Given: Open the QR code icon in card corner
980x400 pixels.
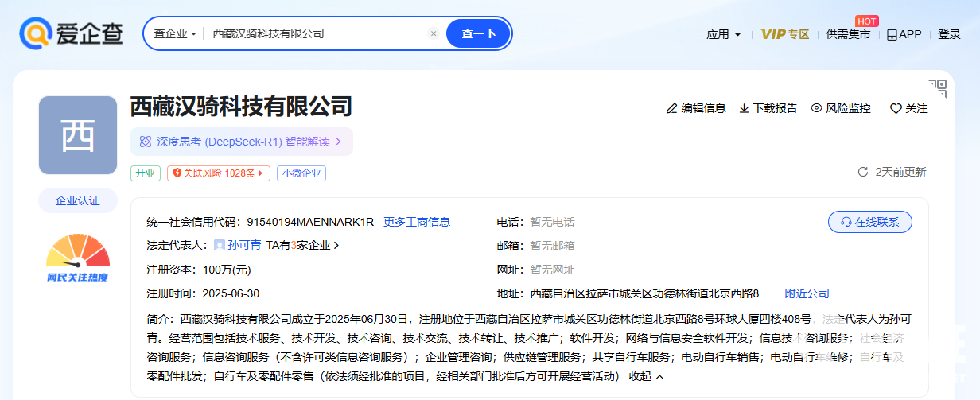Looking at the screenshot, I should tap(937, 88).
